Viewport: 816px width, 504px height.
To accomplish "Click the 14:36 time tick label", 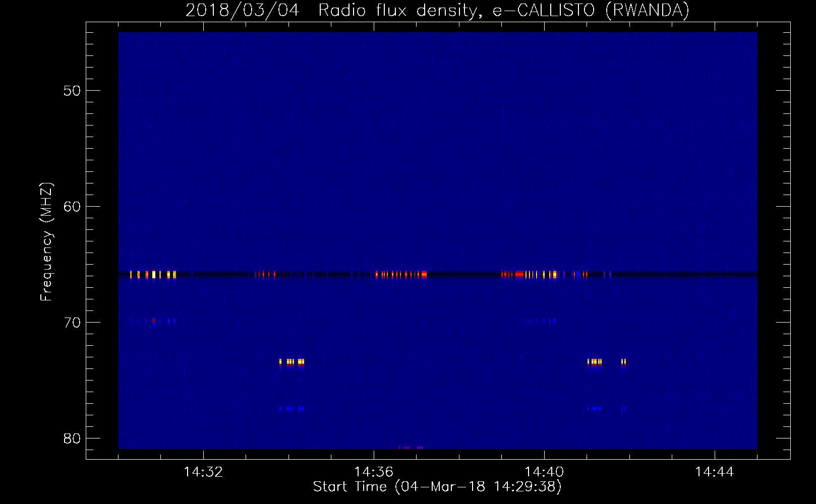I will click(x=374, y=472).
